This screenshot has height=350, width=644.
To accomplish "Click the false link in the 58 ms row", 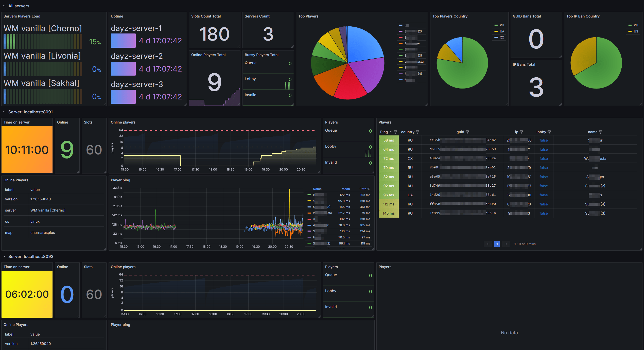I will [x=544, y=140].
